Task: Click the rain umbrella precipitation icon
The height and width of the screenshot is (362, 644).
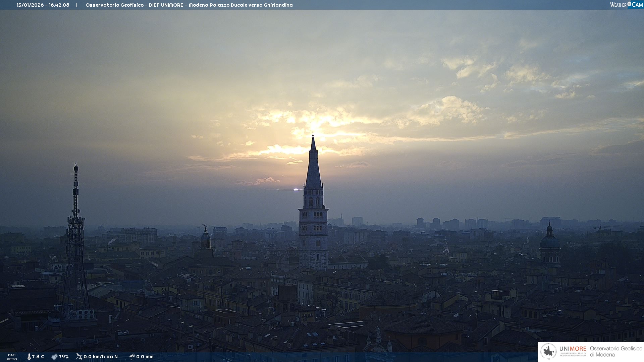Action: (132, 357)
